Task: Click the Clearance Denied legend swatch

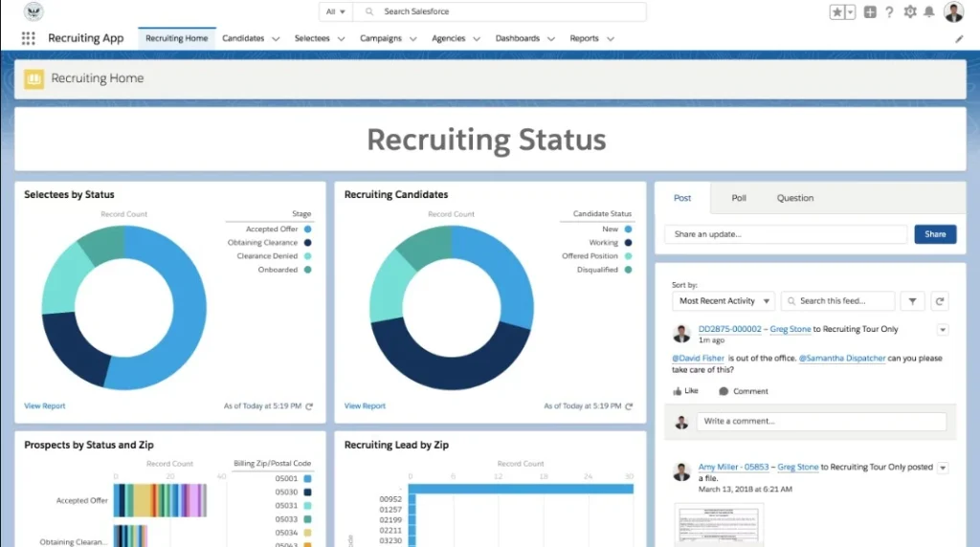Action: 307,256
